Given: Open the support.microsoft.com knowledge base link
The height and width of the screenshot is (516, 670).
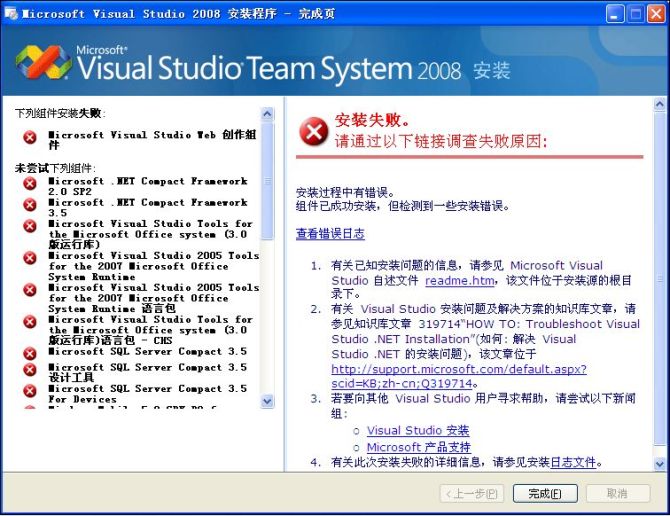Looking at the screenshot, I should [x=459, y=376].
